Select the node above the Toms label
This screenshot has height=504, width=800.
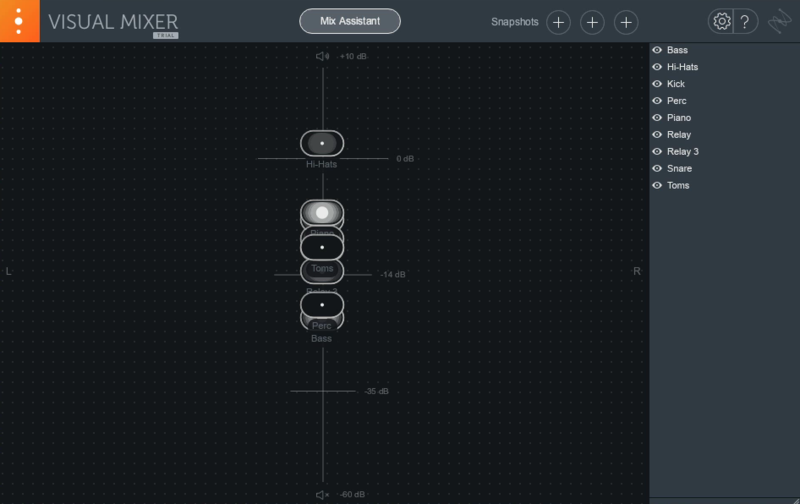click(322, 247)
